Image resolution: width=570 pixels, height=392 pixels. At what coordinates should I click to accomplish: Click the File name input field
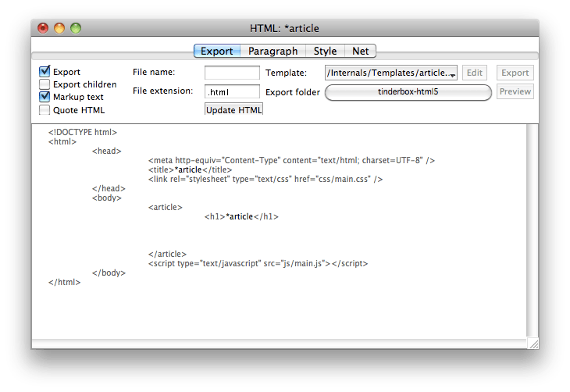coord(232,73)
